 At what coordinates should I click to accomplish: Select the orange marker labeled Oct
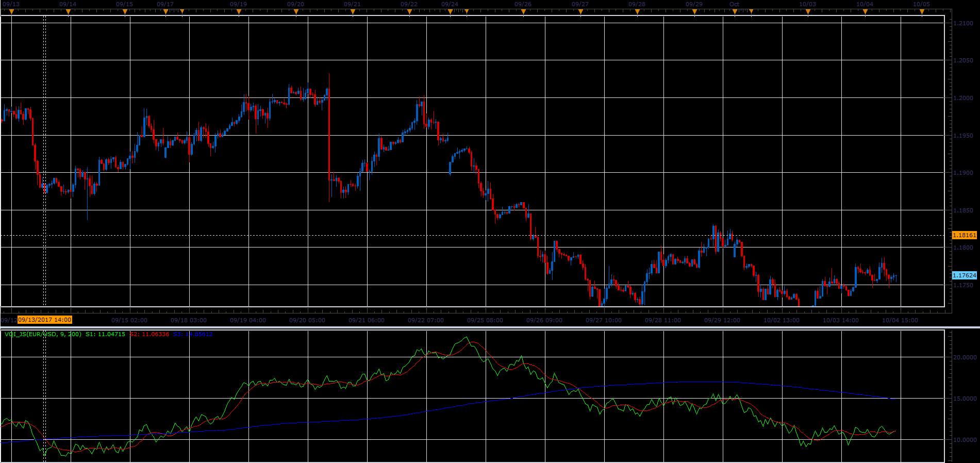(735, 12)
